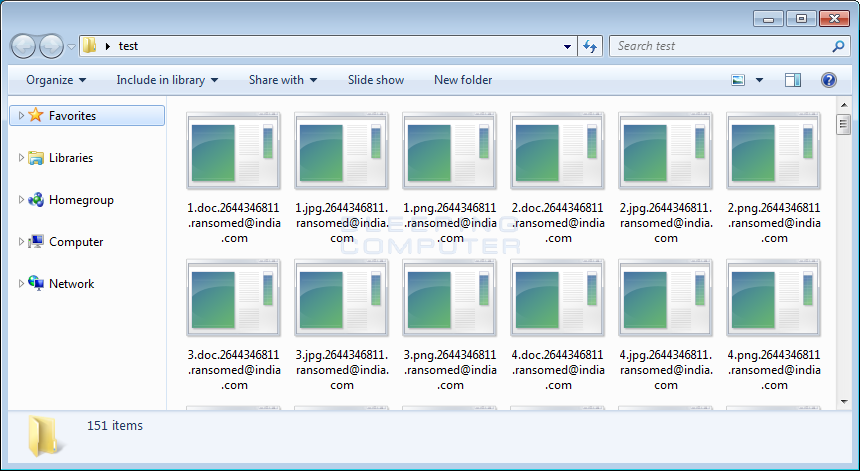860x471 pixels.
Task: Open the Share with menu
Action: click(x=282, y=80)
